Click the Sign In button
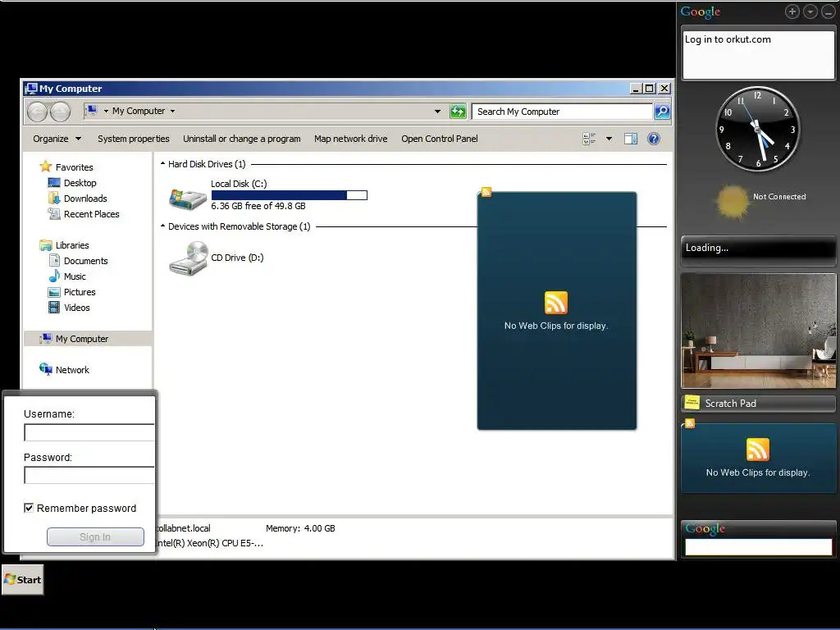Screen dimensions: 840x630 [x=95, y=536]
